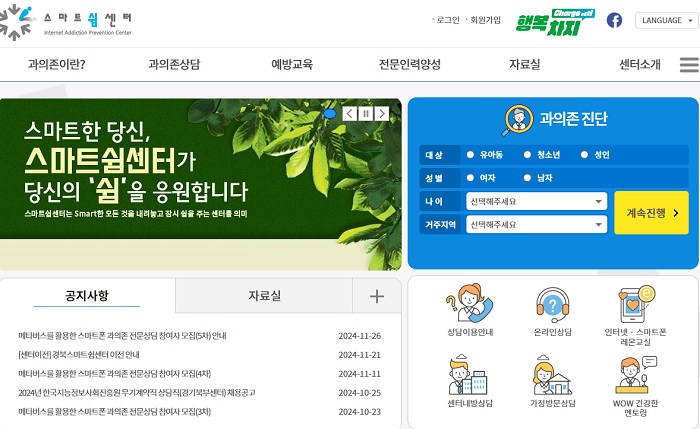The height and width of the screenshot is (429, 700).
Task: Expand the 거주지역 region dropdown
Action: (535, 224)
